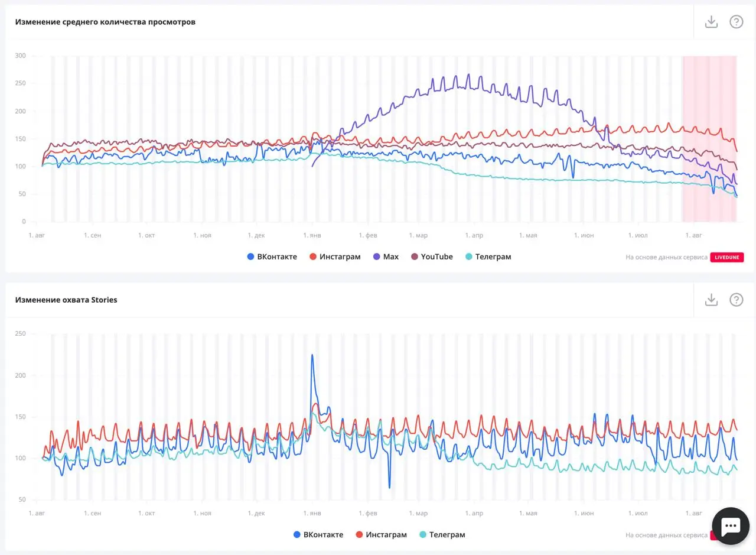Click the 250 value on Stories y-axis
The width and height of the screenshot is (756, 555).
pyautogui.click(x=20, y=333)
